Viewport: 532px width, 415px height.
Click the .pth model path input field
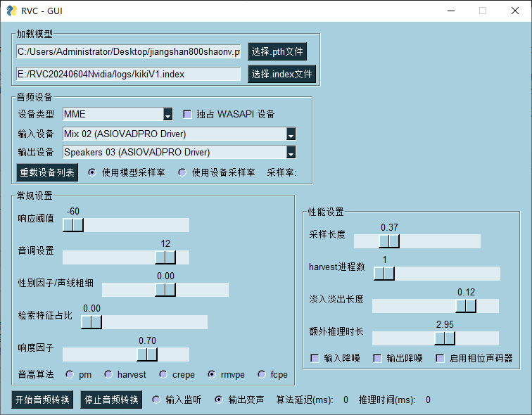click(128, 51)
